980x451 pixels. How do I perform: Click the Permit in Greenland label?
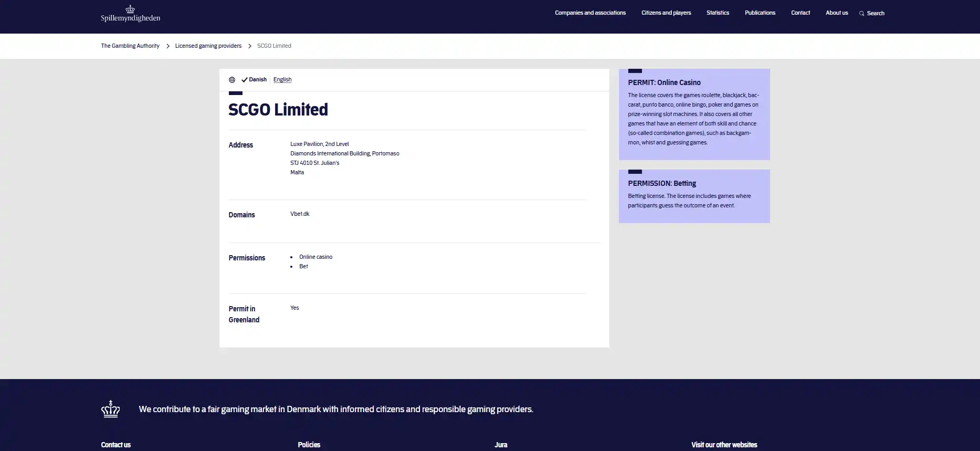(244, 314)
